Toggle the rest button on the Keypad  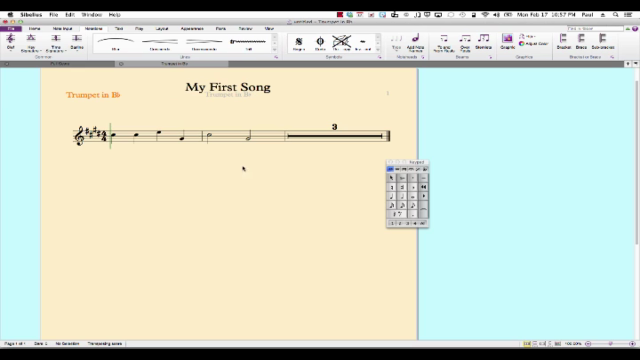[x=397, y=214]
